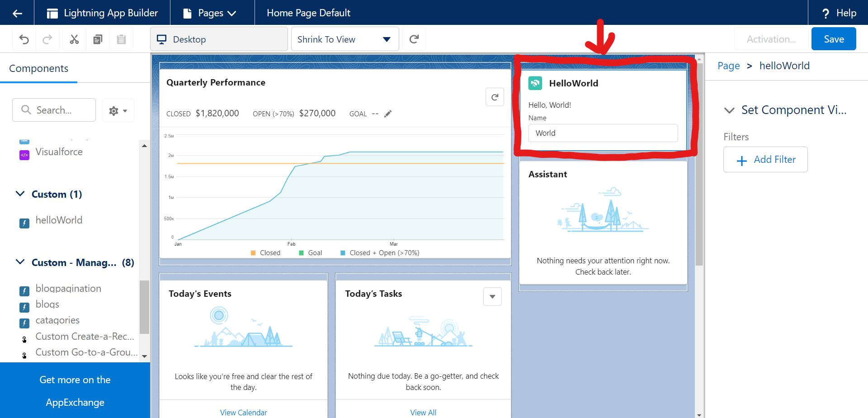Click the Help label in header
This screenshot has width=868, height=418.
(x=846, y=13)
